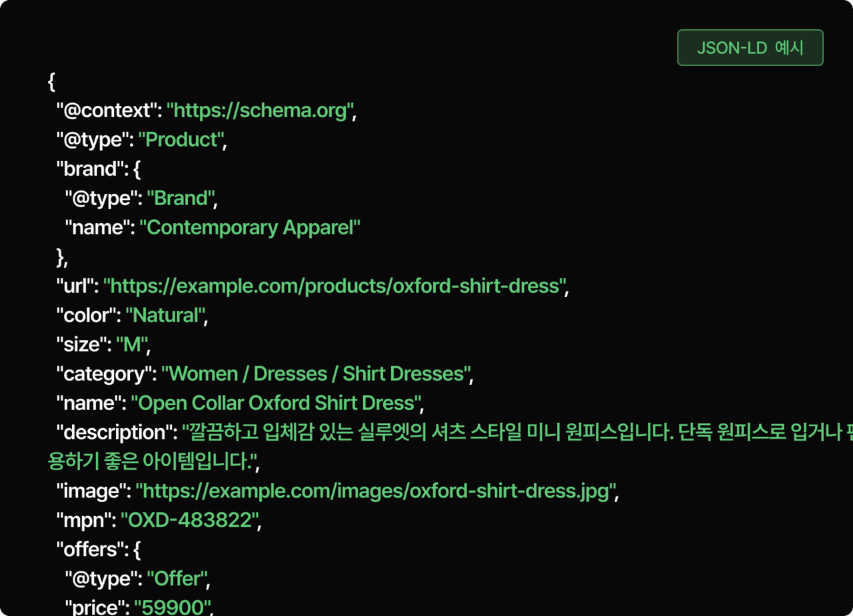Image resolution: width=853 pixels, height=616 pixels.
Task: Click the "Natural" color value
Action: 165,316
